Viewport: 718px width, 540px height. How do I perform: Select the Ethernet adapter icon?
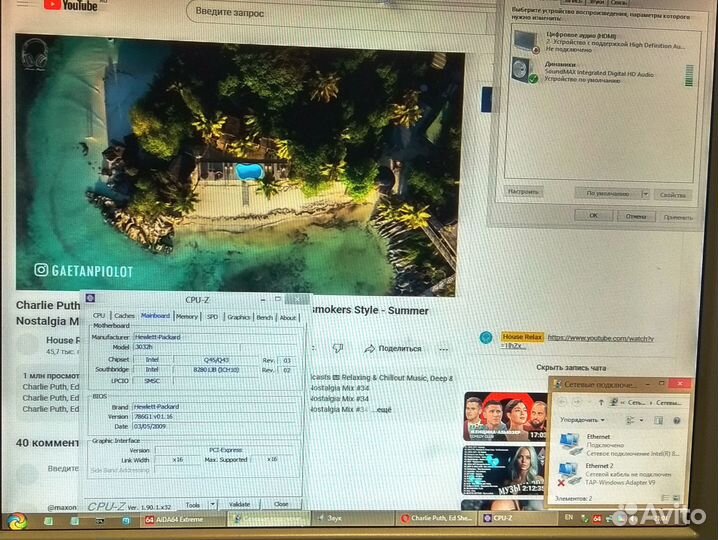coord(570,442)
